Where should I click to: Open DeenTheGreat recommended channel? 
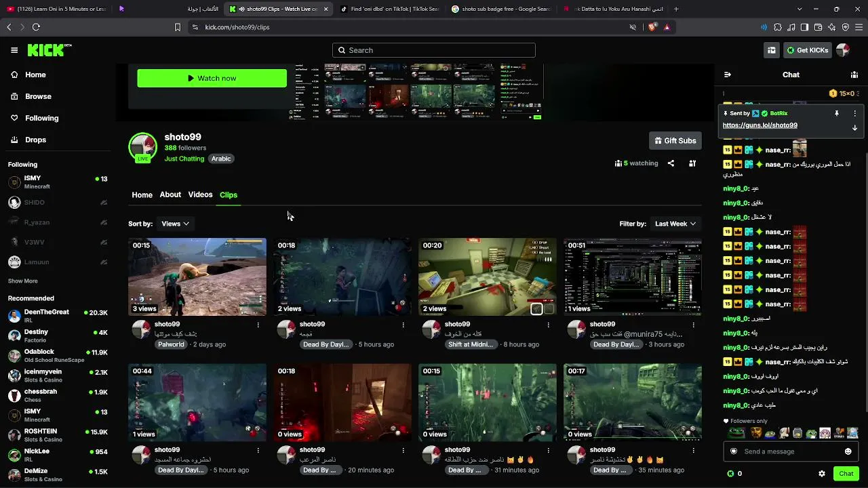58,316
